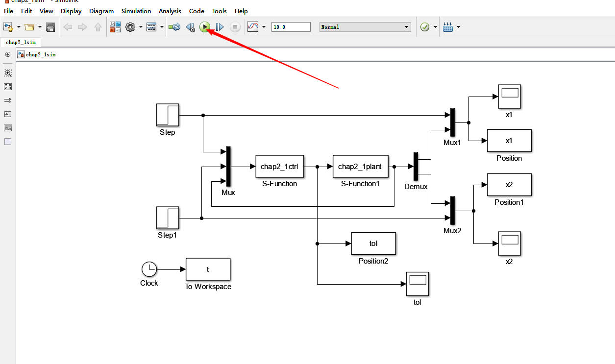Open the Analysis menu
Screen dimensions: 615x364
[170, 11]
